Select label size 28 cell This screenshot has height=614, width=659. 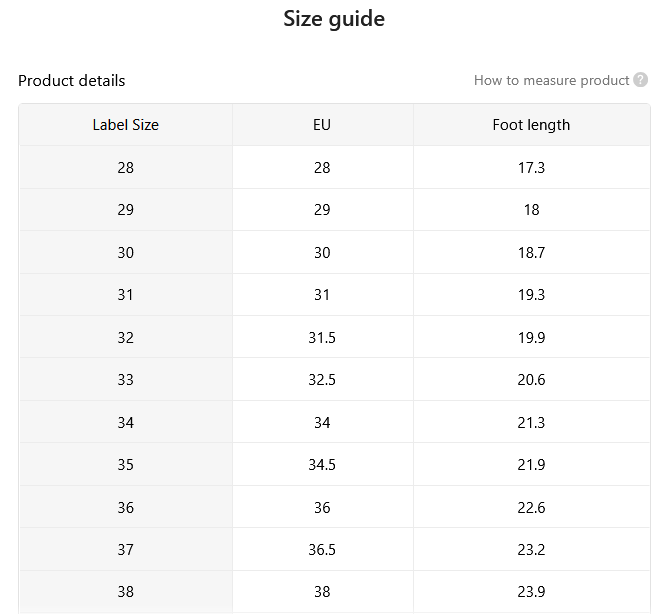coord(126,167)
